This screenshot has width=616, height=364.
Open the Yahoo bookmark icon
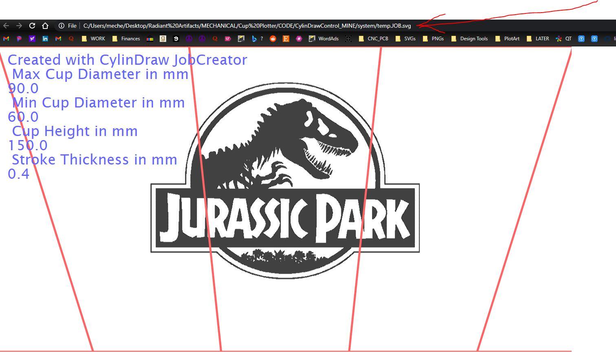pyautogui.click(x=32, y=39)
